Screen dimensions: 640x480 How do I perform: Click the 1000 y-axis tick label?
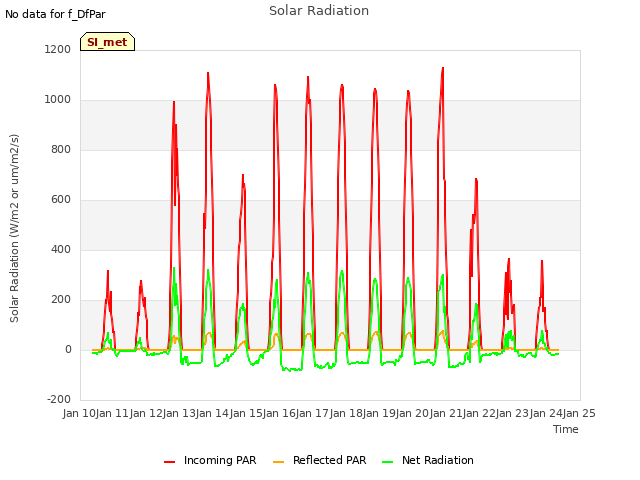click(58, 100)
